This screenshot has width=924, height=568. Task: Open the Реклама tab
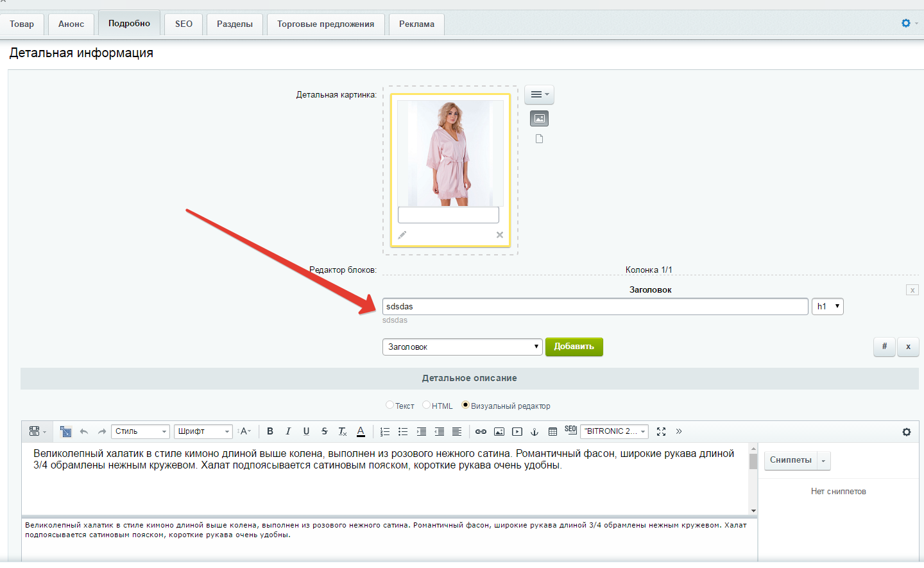point(417,24)
